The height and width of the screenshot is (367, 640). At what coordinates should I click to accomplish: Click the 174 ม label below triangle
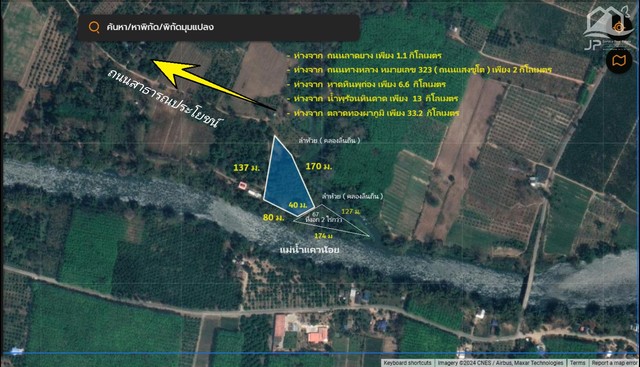point(323,236)
